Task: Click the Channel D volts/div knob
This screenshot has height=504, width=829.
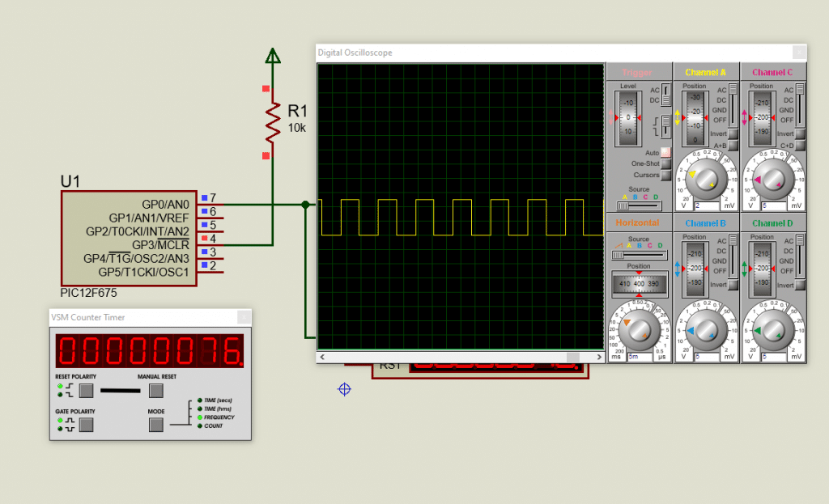Action: pos(772,331)
